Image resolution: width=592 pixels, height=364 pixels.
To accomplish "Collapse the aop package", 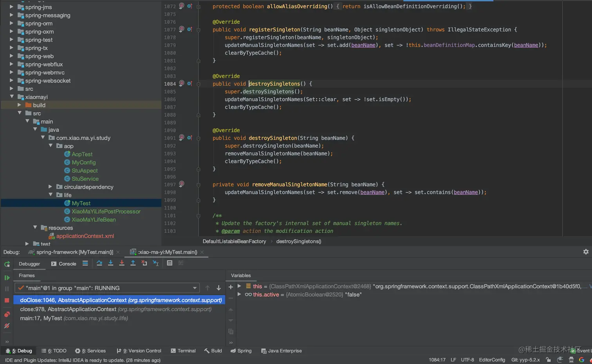I will 51,146.
